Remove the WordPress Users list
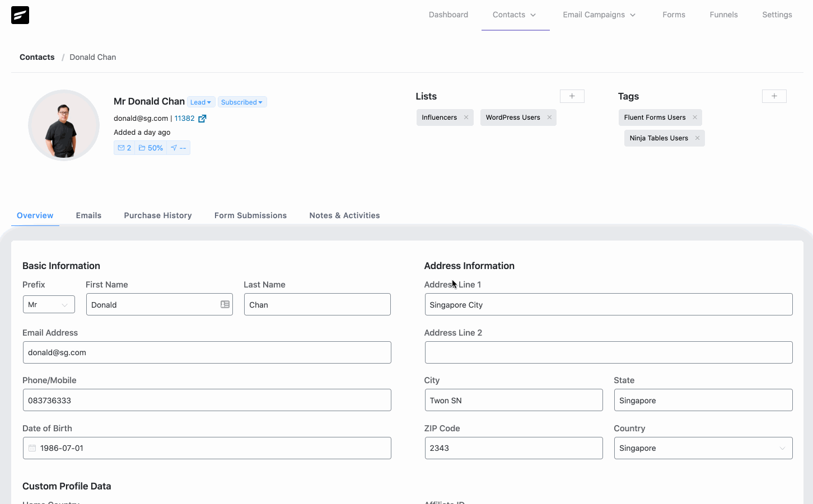The width and height of the screenshot is (813, 504). click(x=549, y=117)
